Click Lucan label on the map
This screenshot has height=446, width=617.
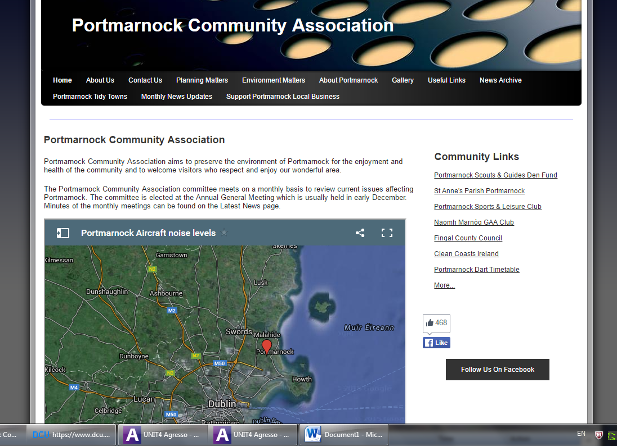tap(143, 399)
